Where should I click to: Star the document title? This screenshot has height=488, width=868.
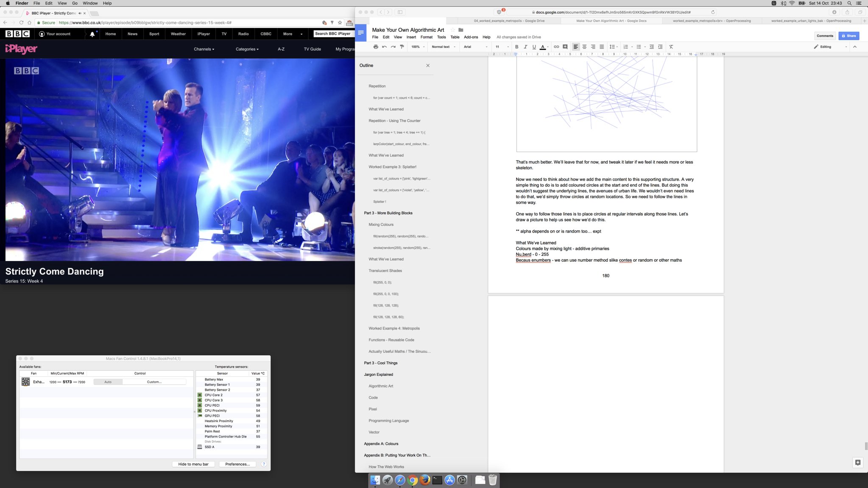453,30
